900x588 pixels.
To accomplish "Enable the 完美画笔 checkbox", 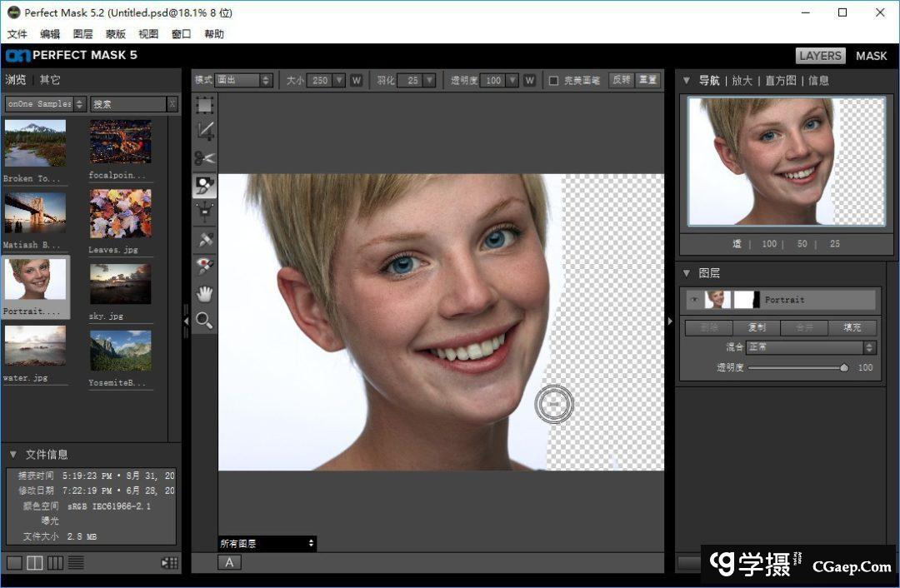I will tap(553, 81).
